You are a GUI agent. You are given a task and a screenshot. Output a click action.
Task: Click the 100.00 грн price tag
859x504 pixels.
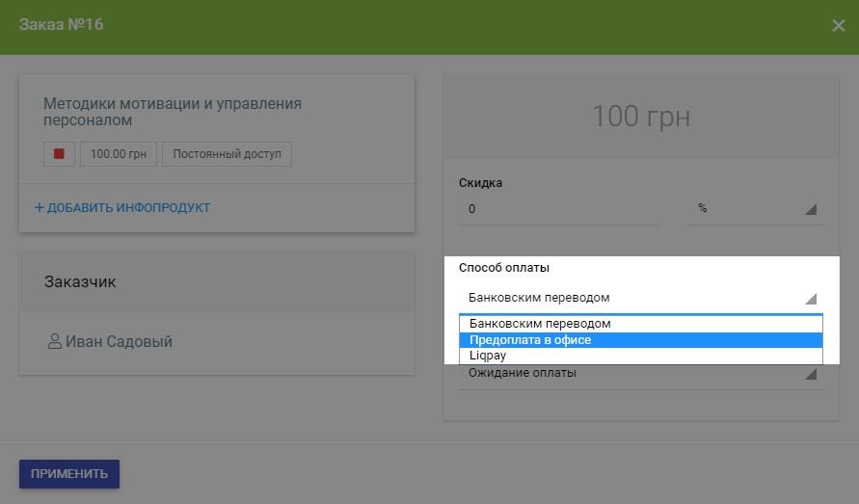click(x=118, y=154)
